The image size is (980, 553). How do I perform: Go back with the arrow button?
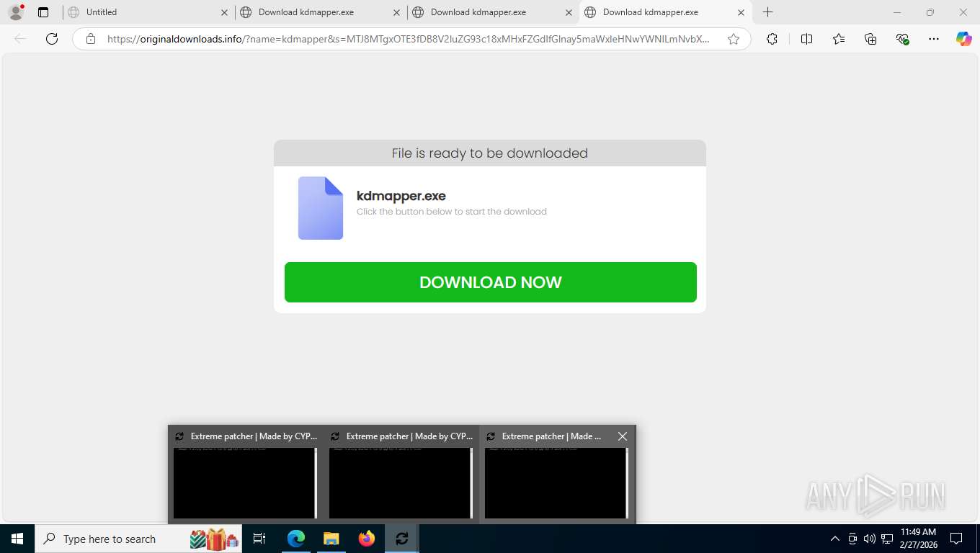20,39
